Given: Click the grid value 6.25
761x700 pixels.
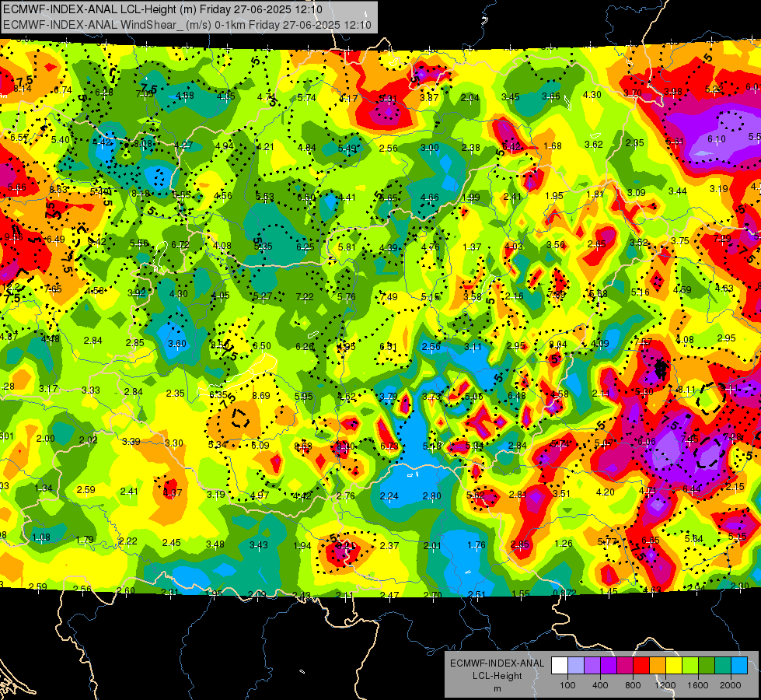Looking at the screenshot, I should [305, 247].
